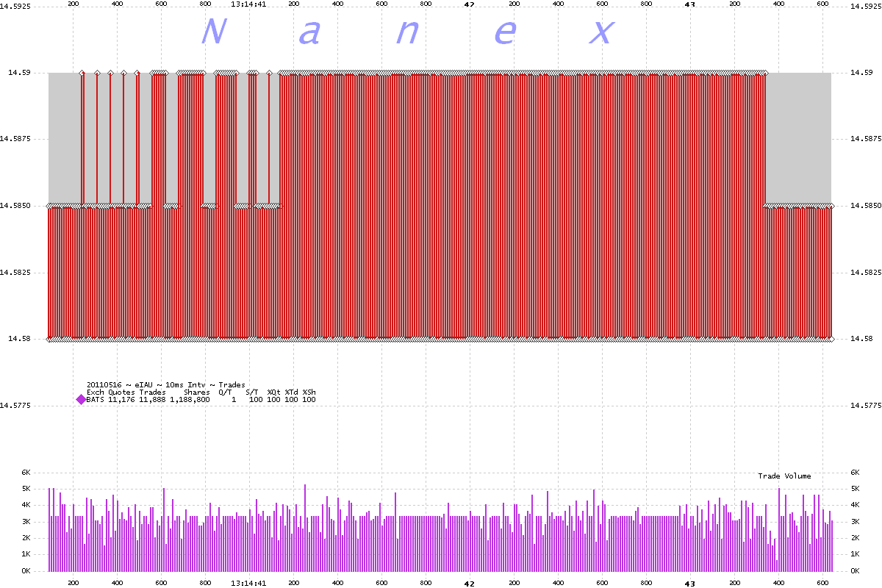Click the '1K' label on right volume axis
Screen dimensions: 882x588
(854, 554)
